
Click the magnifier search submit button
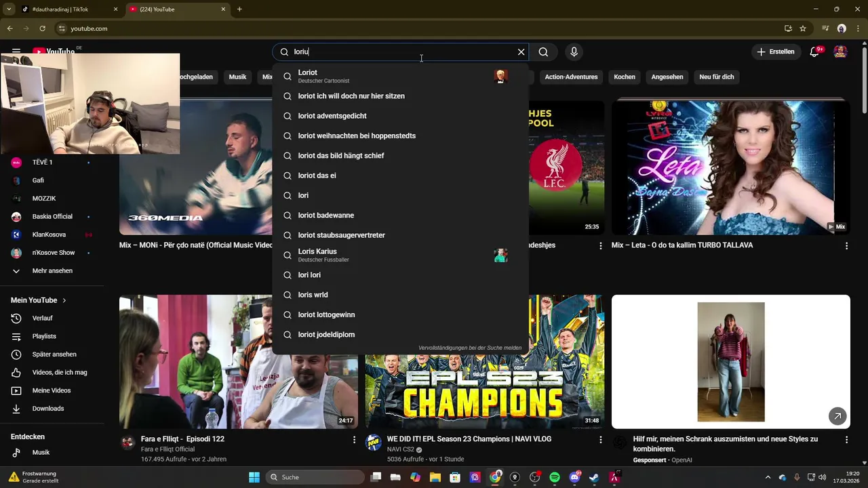(543, 52)
